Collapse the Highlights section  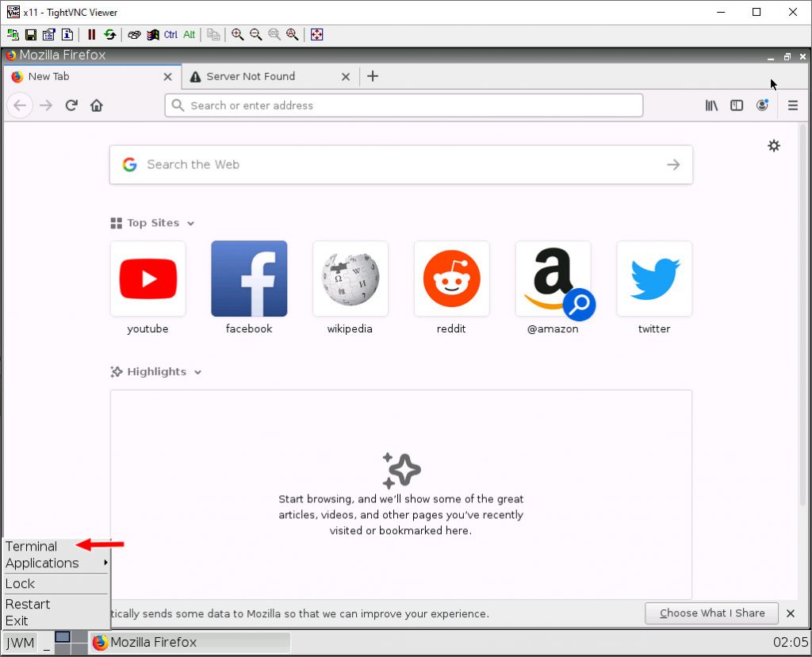[197, 371]
